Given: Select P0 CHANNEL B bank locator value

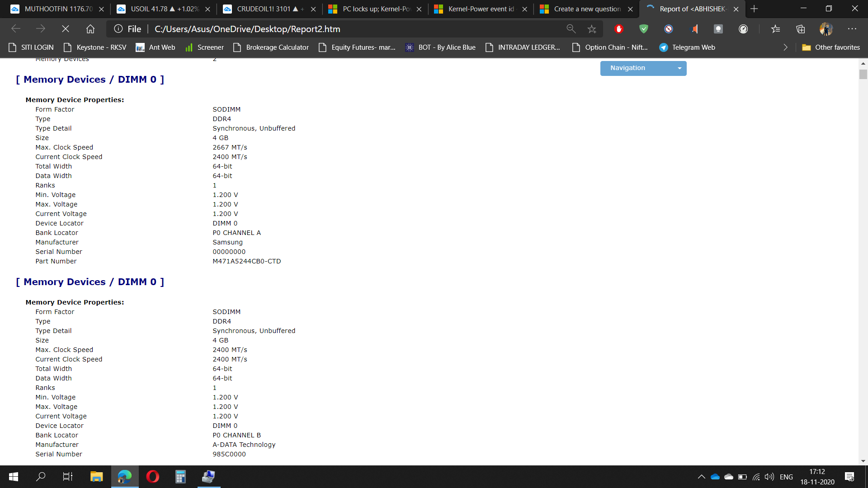Looking at the screenshot, I should pos(236,435).
